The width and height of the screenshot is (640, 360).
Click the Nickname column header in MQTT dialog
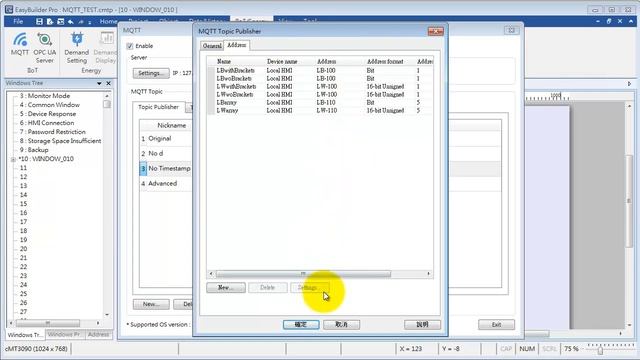click(171, 126)
